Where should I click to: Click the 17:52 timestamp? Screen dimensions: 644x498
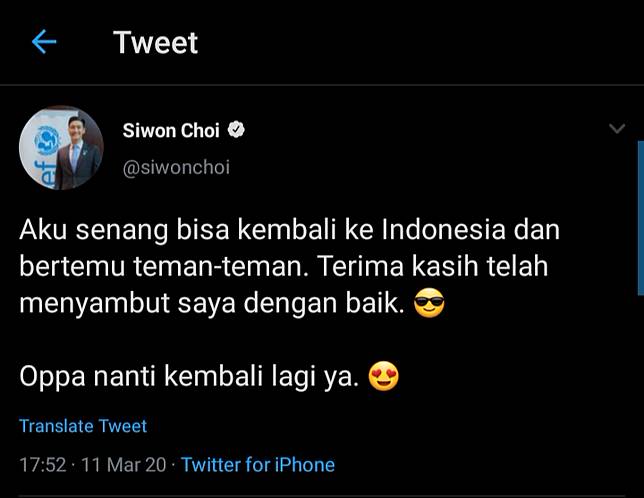43,465
